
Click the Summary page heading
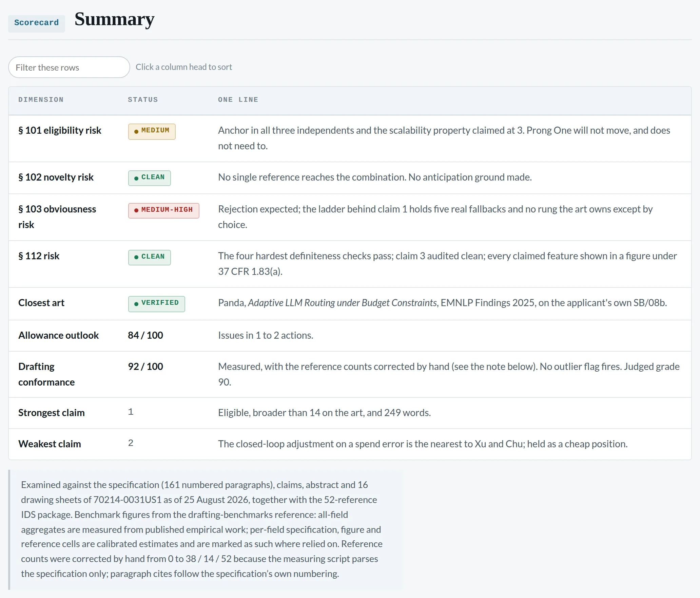[115, 19]
